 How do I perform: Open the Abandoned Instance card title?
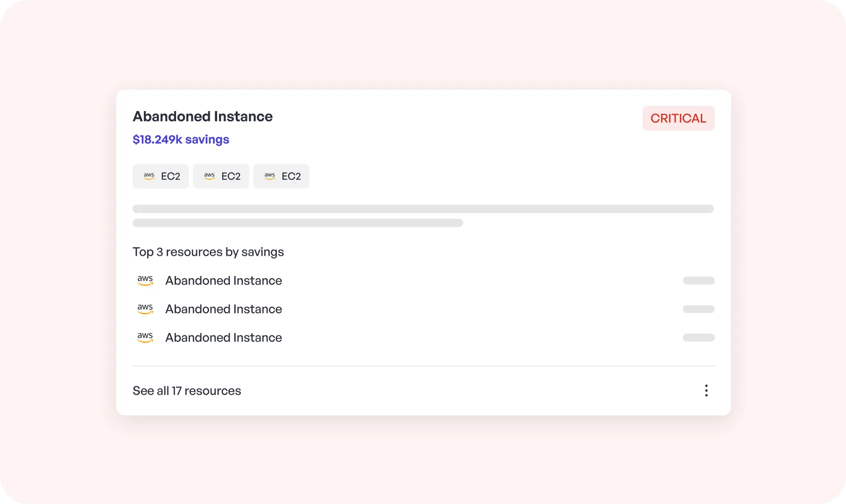click(x=203, y=116)
